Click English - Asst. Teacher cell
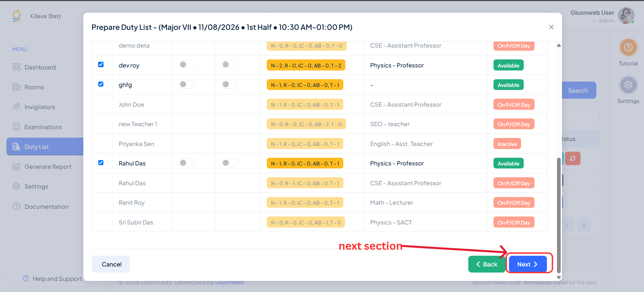The width and height of the screenshot is (644, 292). pos(401,144)
